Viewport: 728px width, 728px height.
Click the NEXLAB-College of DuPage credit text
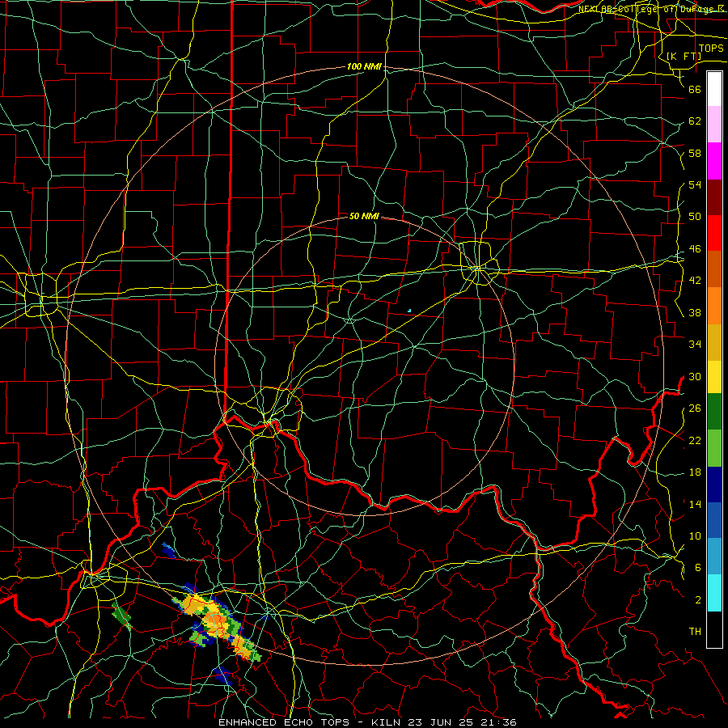[x=653, y=9]
